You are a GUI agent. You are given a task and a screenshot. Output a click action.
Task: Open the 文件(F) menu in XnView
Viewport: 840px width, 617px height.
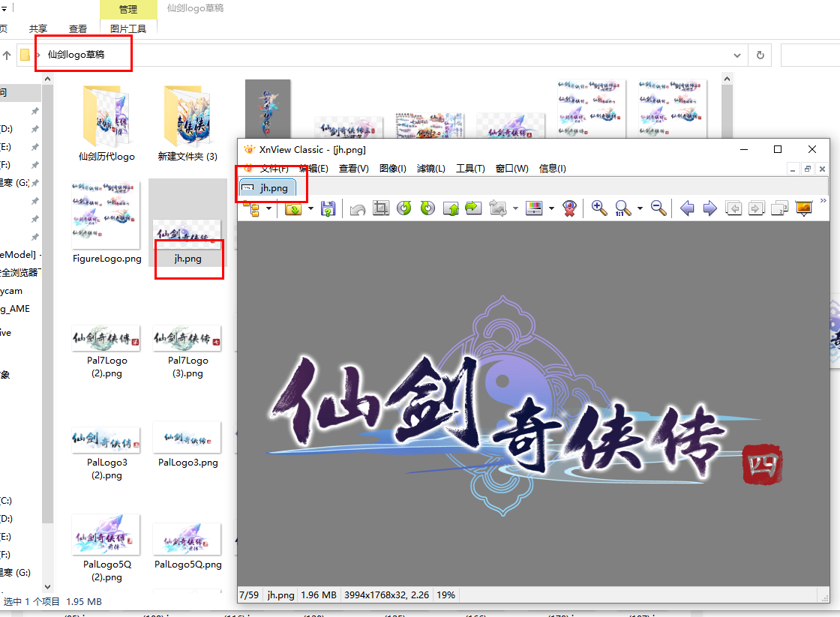click(x=274, y=169)
